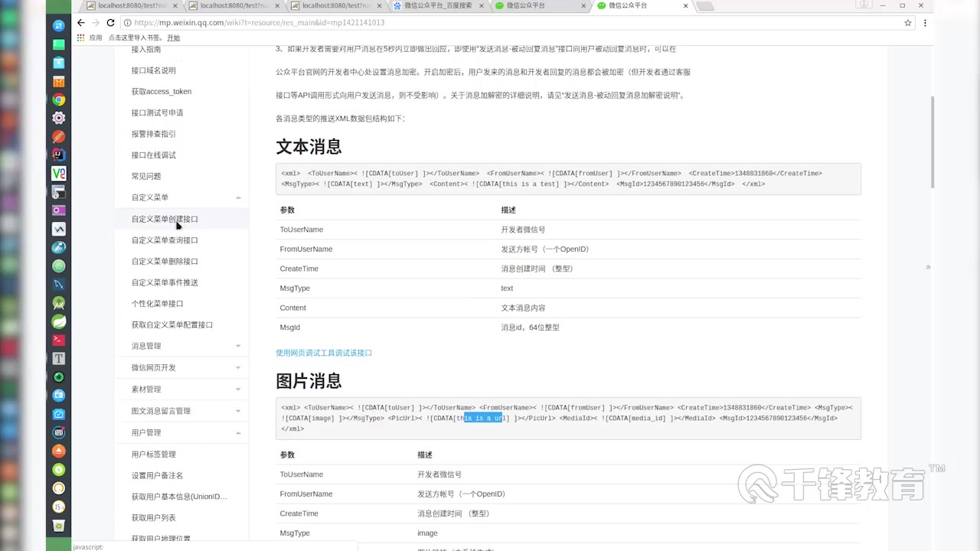Open the Spring leaf icon in dock
This screenshot has width=980, height=551.
click(59, 321)
